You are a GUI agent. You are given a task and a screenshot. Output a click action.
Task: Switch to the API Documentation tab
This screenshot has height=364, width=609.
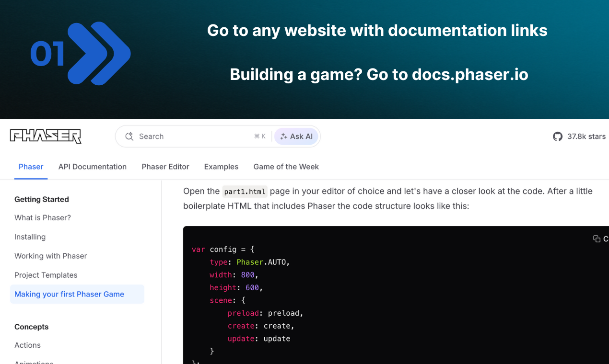point(93,167)
